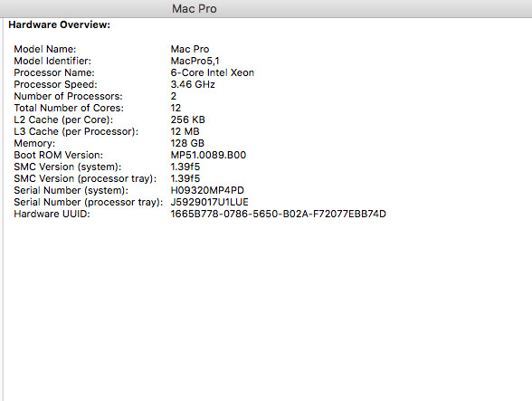Click the L3 Cache (per Processor) label
532x401 pixels.
pos(76,132)
